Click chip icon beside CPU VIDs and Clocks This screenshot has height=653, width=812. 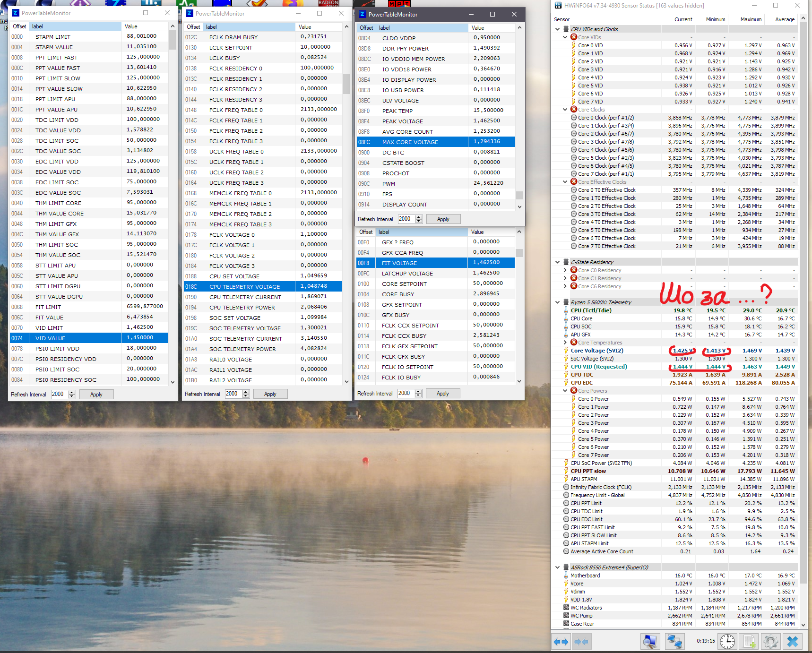click(566, 29)
